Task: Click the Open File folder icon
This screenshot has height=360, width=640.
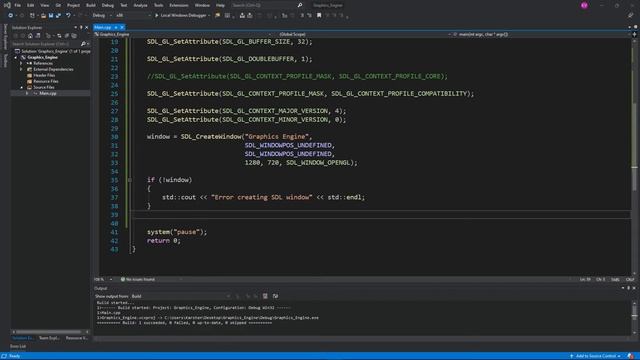Action: [x=43, y=16]
